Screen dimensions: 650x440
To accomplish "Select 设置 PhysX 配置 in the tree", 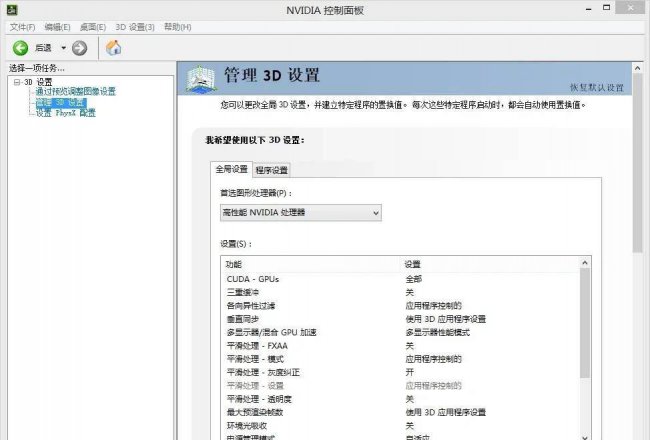I will click(x=65, y=113).
